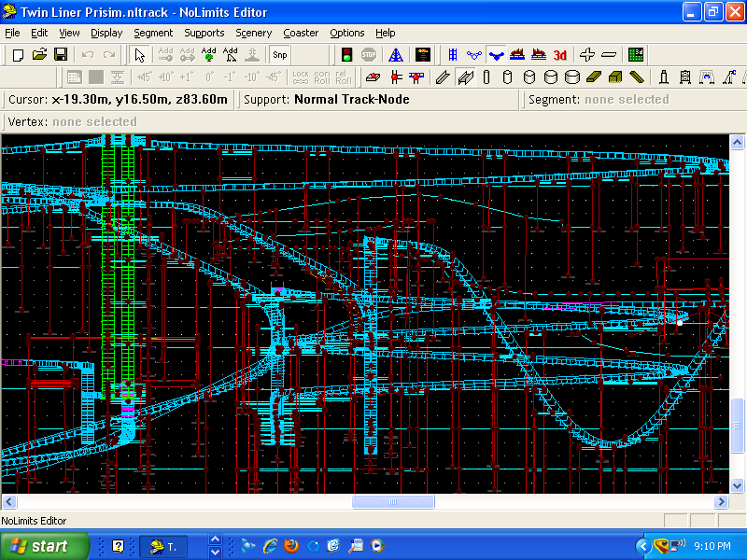Click the taskbar help question-mark icon
This screenshot has width=747, height=560.
coord(118,546)
